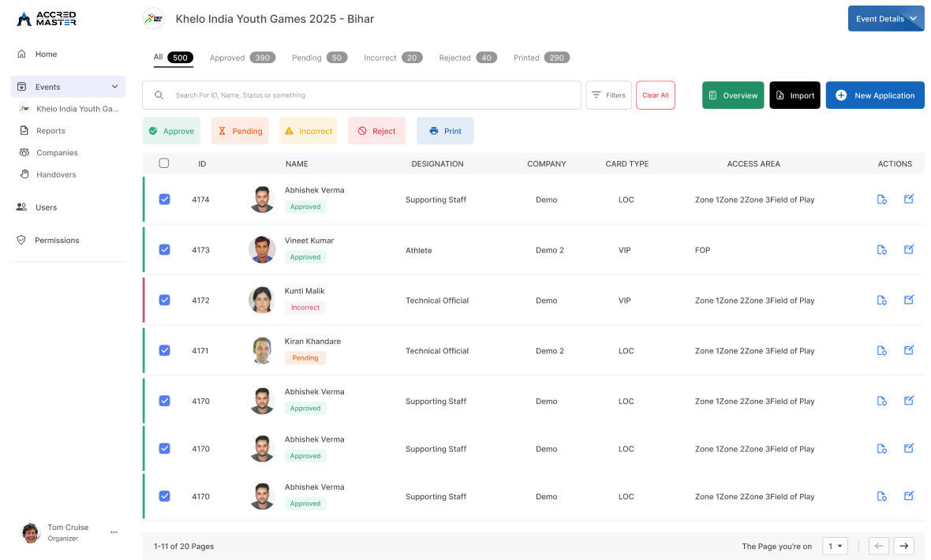Click edit icon in Vineet Kumar row
Viewport: 931px width, 560px height.
click(x=908, y=249)
